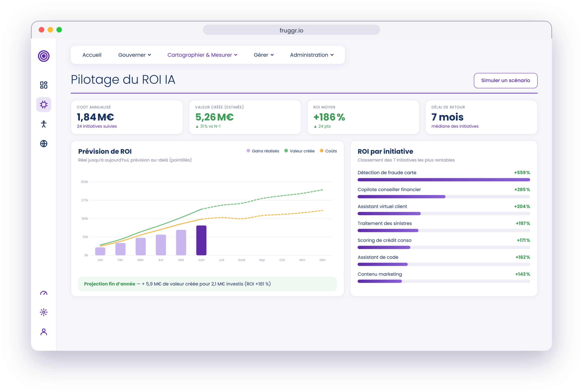This screenshot has height=392, width=583.
Task: Select the Traitement des sinistres row
Action: pyautogui.click(x=444, y=227)
